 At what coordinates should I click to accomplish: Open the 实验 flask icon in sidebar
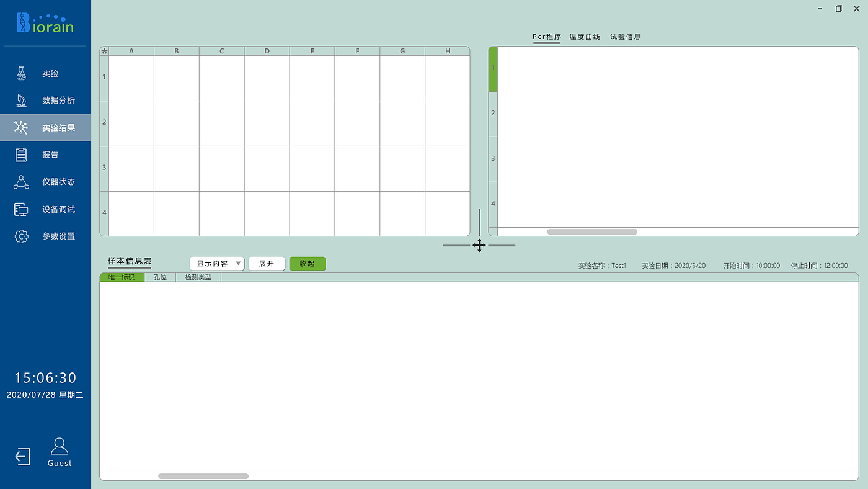[x=22, y=73]
